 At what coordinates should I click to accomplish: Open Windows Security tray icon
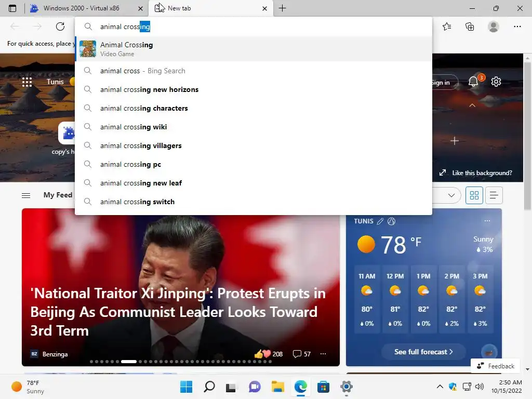pos(453,387)
